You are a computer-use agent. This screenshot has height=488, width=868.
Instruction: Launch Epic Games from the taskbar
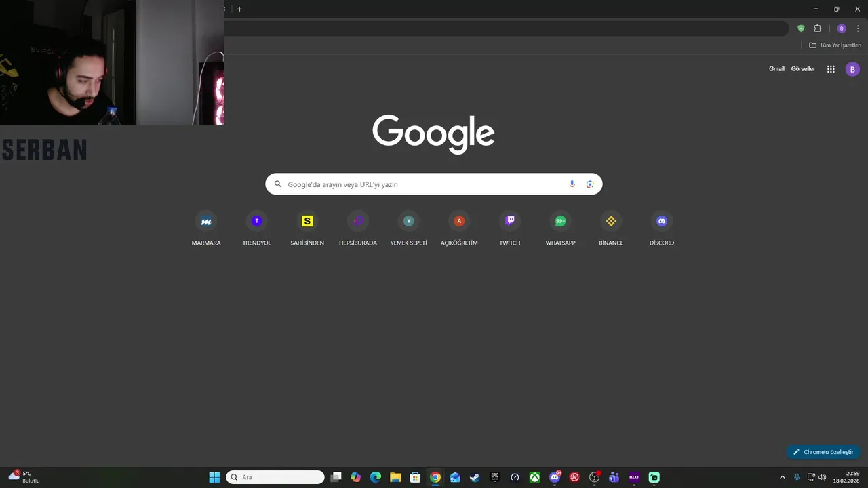(495, 477)
